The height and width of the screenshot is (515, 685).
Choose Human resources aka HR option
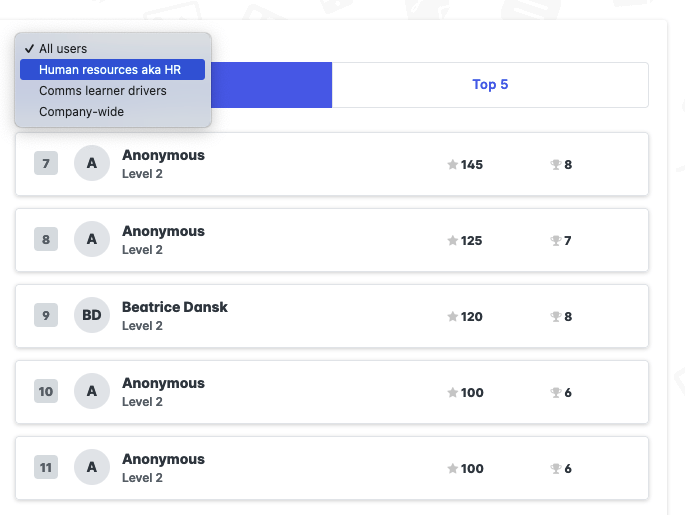click(x=110, y=70)
